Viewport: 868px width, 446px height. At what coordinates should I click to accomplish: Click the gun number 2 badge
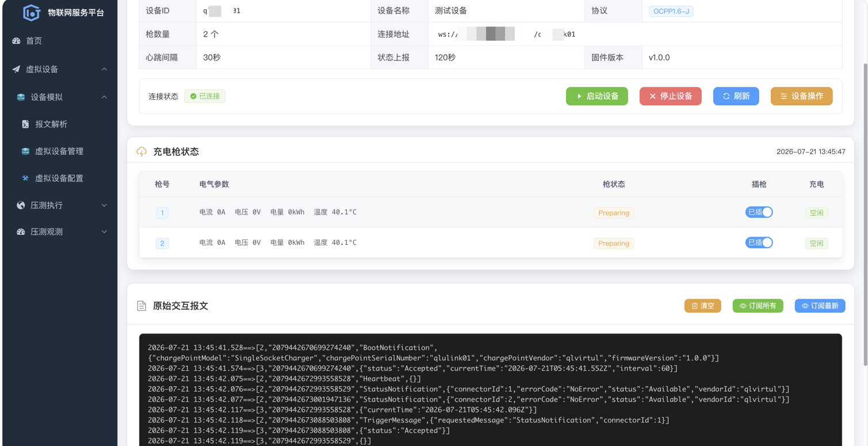pyautogui.click(x=162, y=243)
